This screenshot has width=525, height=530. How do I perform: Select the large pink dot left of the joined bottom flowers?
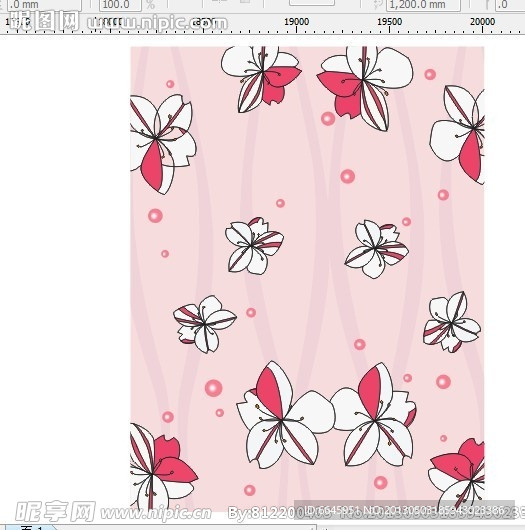pyautogui.click(x=213, y=388)
